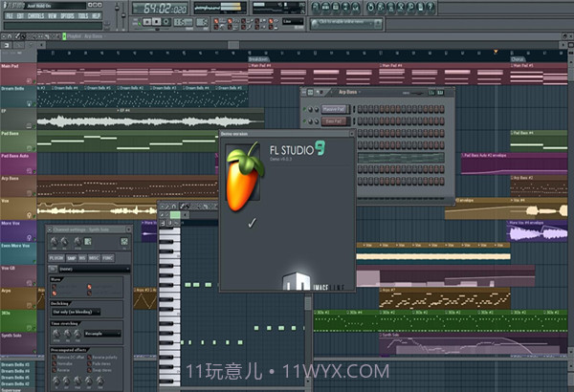Image resolution: width=574 pixels, height=392 pixels.
Task: Open the browser view shortcut icon
Action: pyautogui.click(x=345, y=8)
